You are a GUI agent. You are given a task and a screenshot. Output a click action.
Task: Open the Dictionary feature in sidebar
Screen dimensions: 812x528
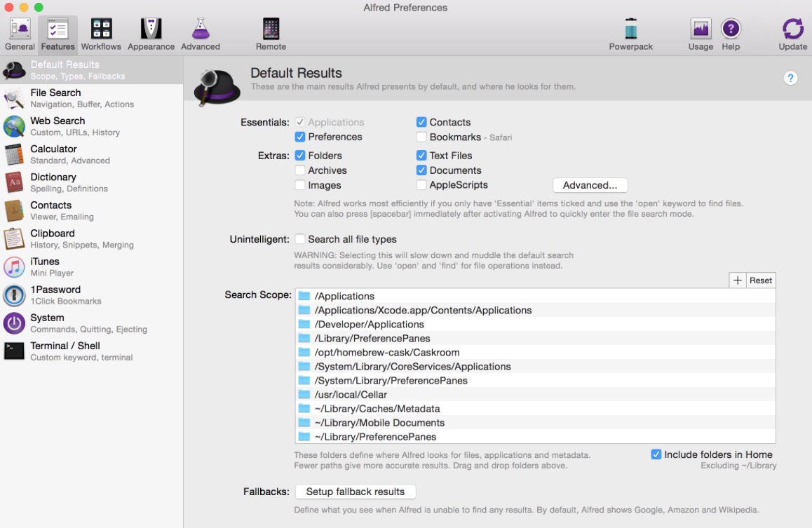(x=92, y=182)
